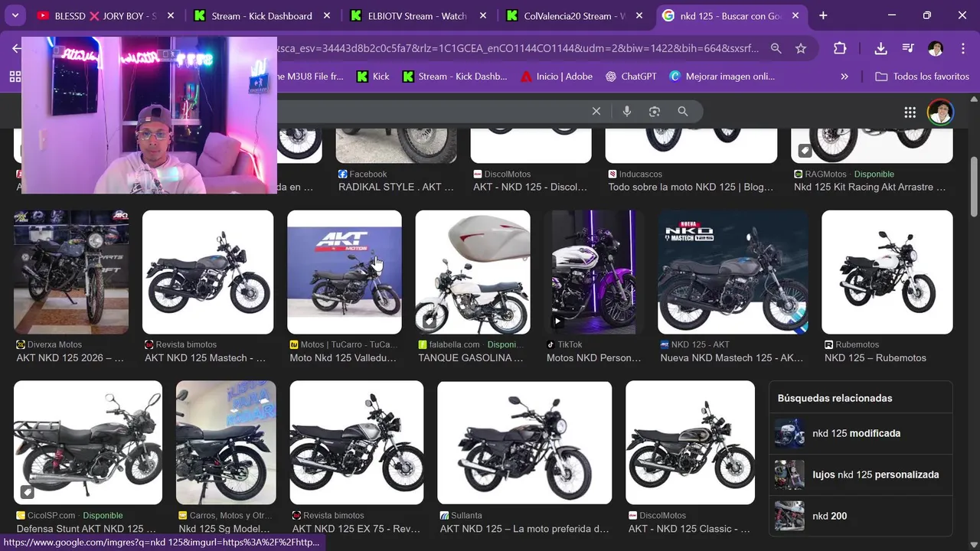Image resolution: width=980 pixels, height=551 pixels.
Task: Open the extensions puzzle icon
Action: 840,48
